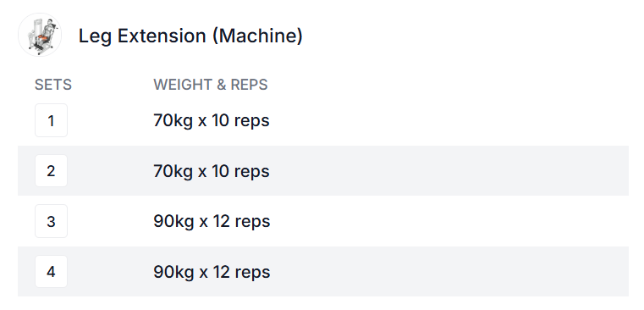Select the shaded second set row
Image resolution: width=644 pixels, height=310 pixels.
click(x=322, y=170)
